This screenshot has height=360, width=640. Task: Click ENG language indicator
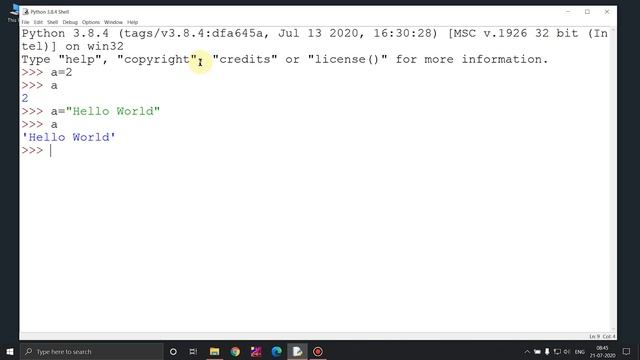[x=580, y=351]
